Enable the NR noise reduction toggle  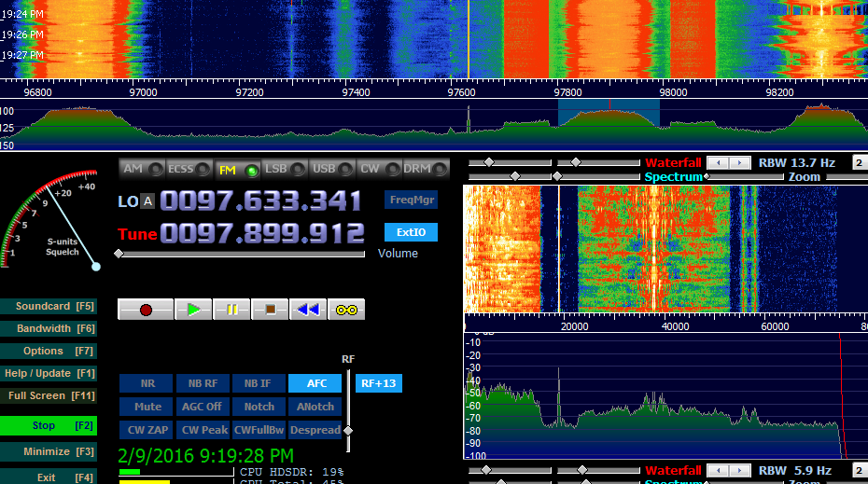coord(147,383)
